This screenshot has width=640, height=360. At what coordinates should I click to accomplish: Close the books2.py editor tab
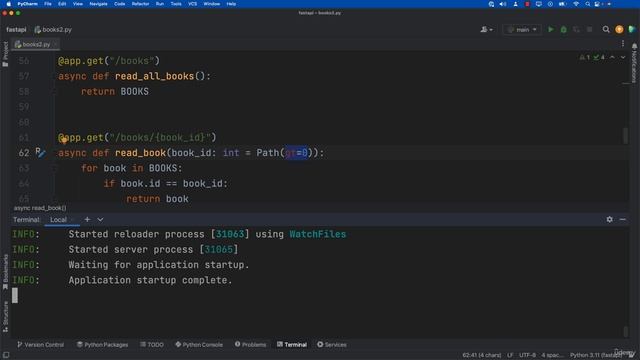55,44
